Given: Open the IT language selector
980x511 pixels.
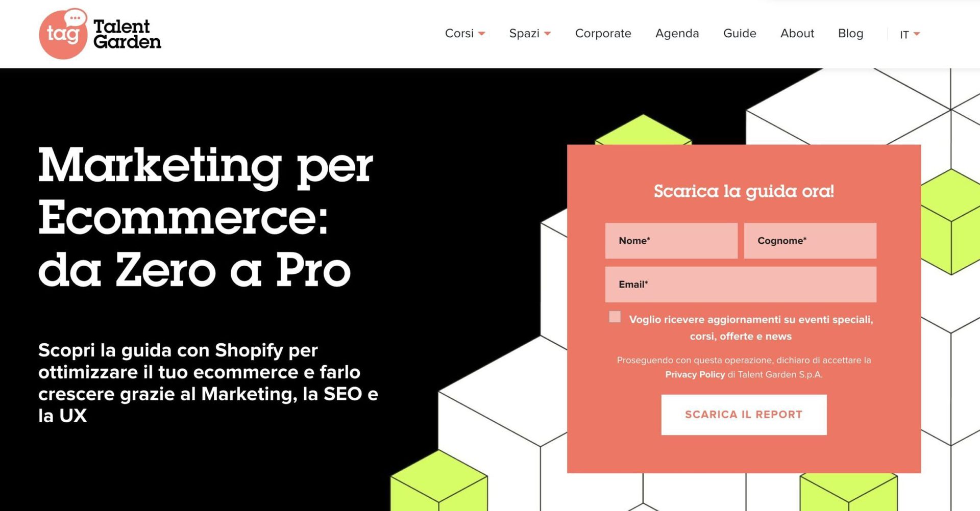Looking at the screenshot, I should tap(909, 34).
